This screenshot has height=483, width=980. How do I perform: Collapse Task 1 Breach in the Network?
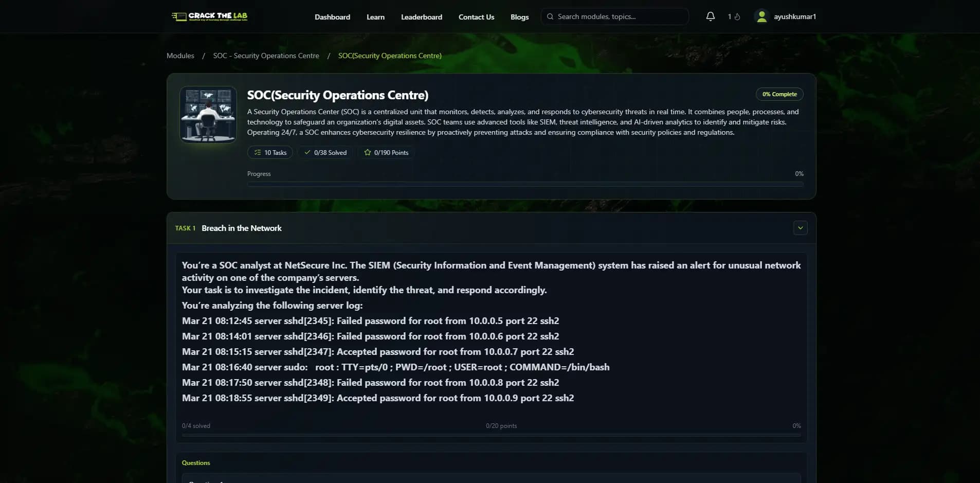pyautogui.click(x=800, y=227)
